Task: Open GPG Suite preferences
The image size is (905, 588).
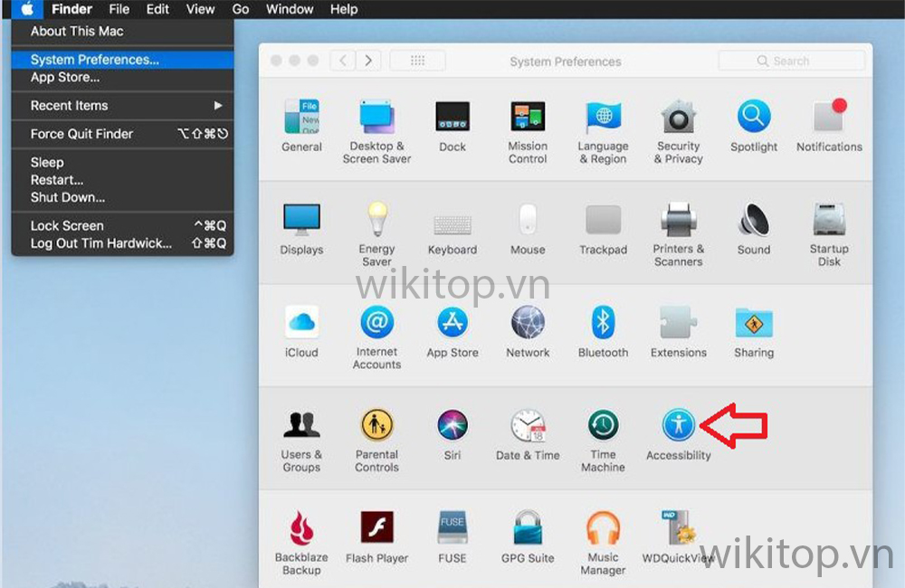Action: pos(528,537)
